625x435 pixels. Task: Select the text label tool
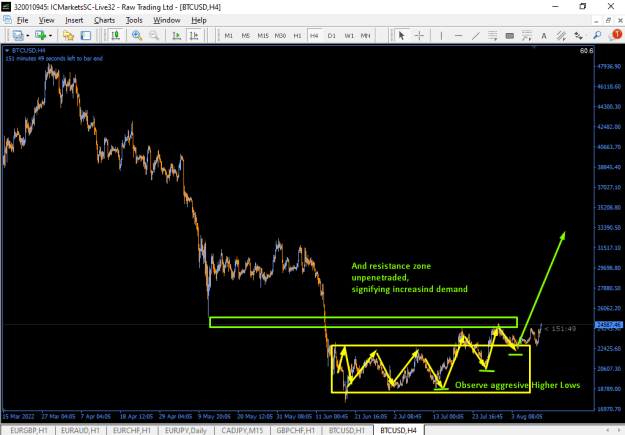coord(544,35)
